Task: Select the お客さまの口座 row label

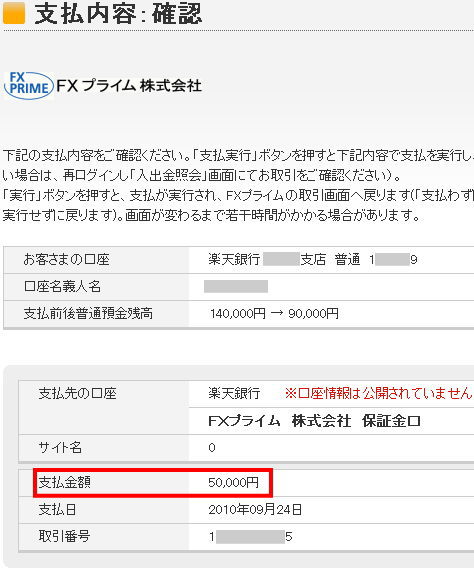Action: 66,260
